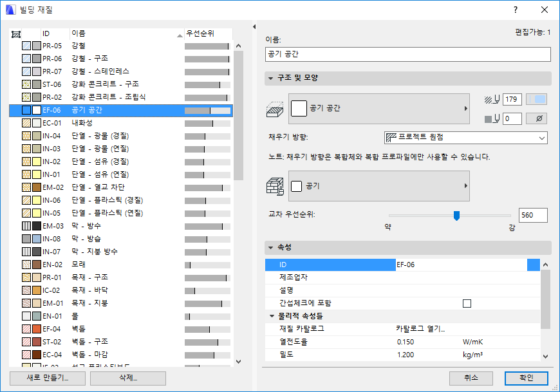The width and height of the screenshot is (560, 392).
Task: Click the priority value field 560
Action: point(533,215)
